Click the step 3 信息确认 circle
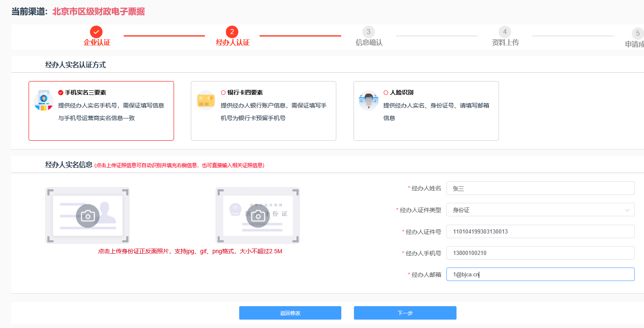 pos(368,32)
